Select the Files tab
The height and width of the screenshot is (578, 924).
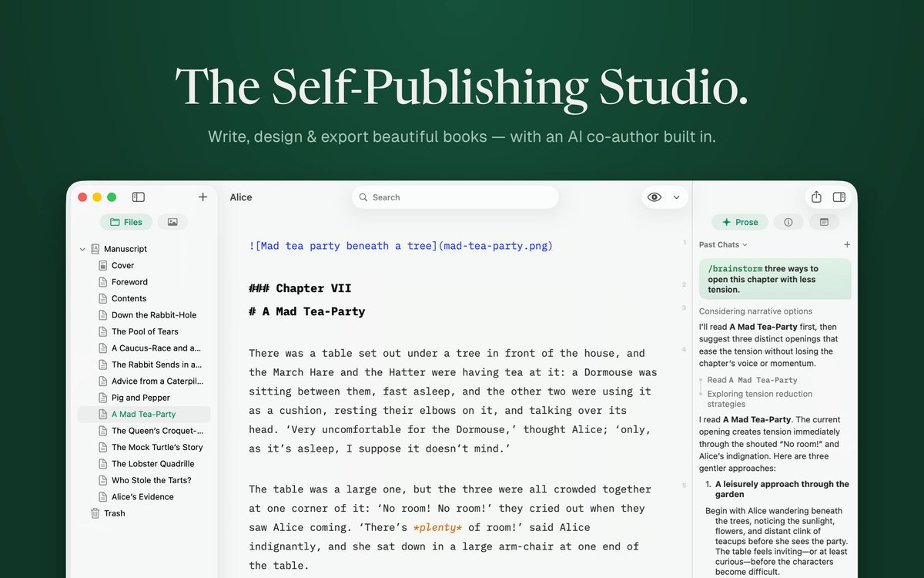coord(126,222)
